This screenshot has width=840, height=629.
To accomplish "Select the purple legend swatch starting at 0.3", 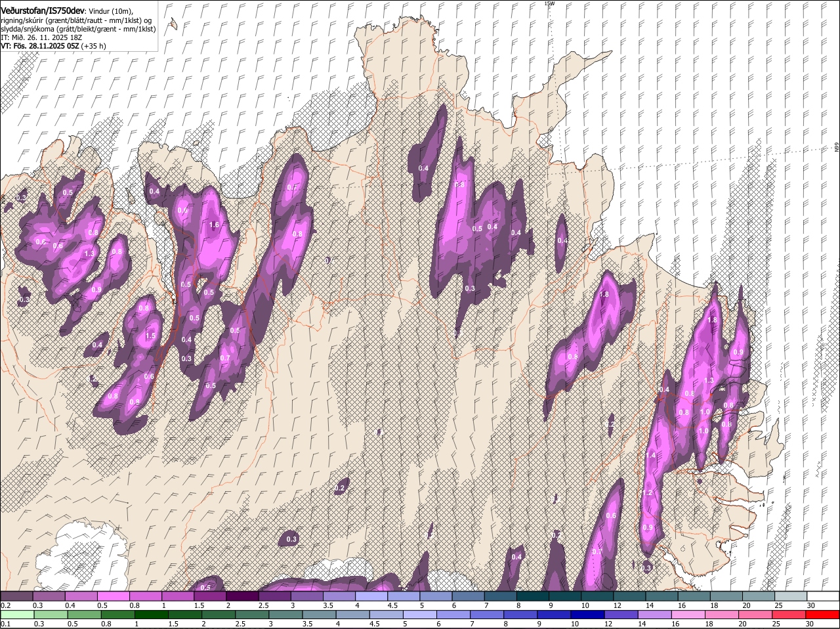I will click(49, 596).
